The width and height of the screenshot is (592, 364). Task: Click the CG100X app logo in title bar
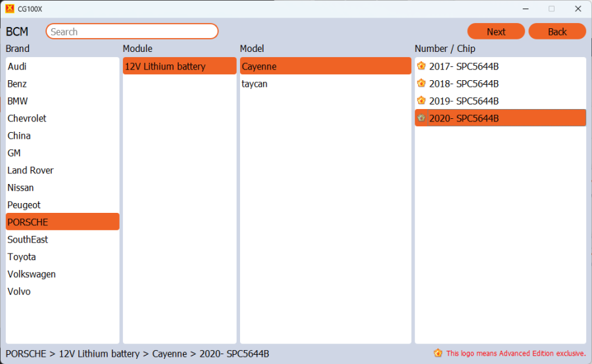9,9
